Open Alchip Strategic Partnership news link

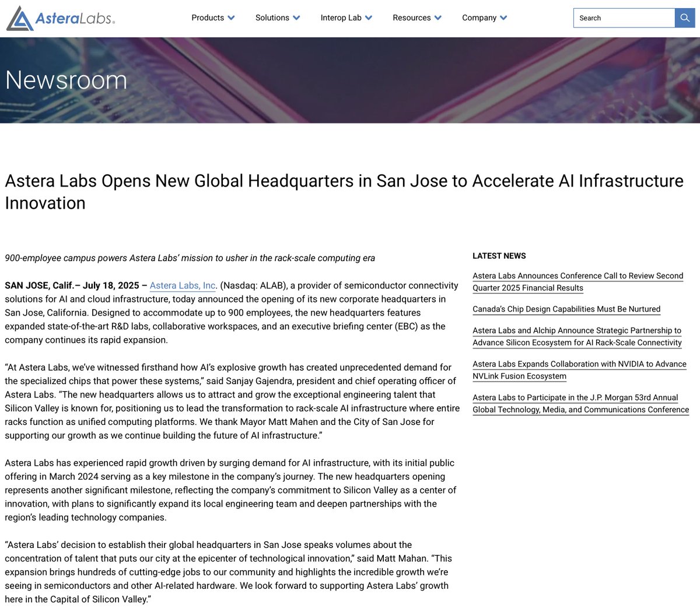[x=577, y=336]
